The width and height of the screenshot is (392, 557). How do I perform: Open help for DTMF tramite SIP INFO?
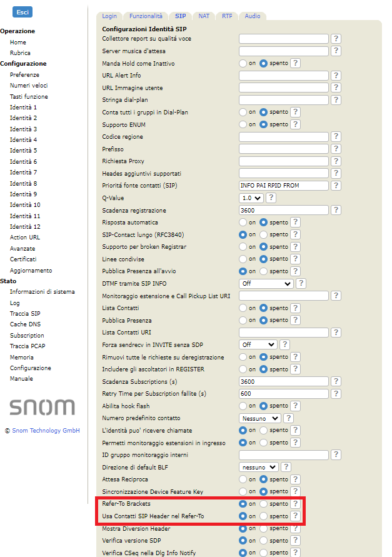coord(301,283)
